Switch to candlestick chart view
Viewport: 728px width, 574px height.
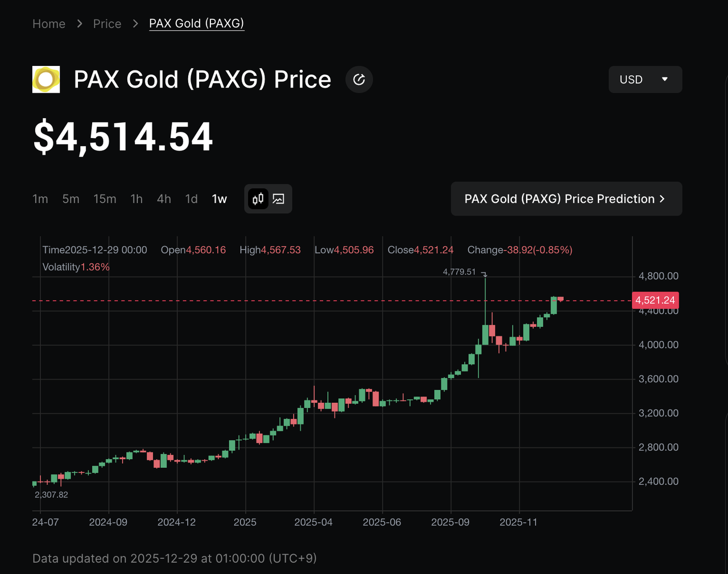[x=258, y=199]
